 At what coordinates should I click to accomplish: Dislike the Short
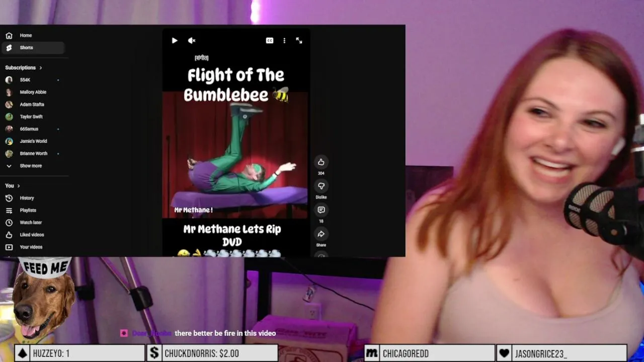pyautogui.click(x=321, y=186)
